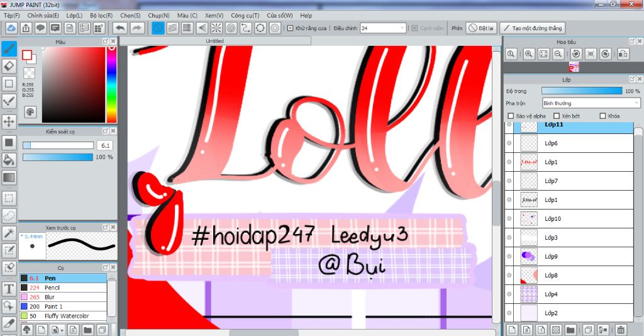644x336 pixels.
Task: Open the Xem(V) menu
Action: point(214,15)
